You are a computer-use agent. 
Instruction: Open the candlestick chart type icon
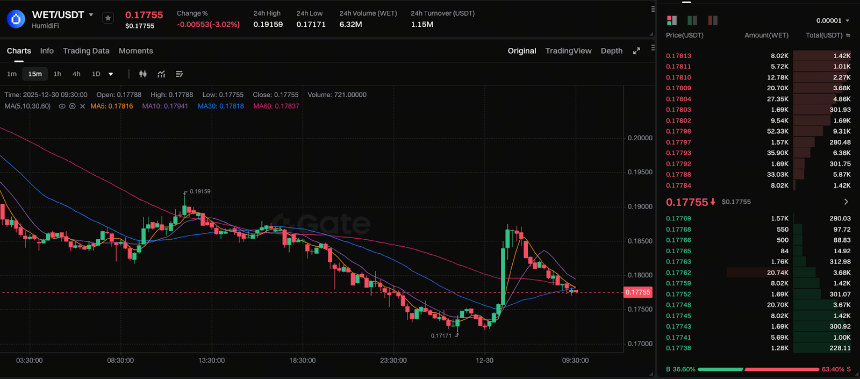point(143,74)
